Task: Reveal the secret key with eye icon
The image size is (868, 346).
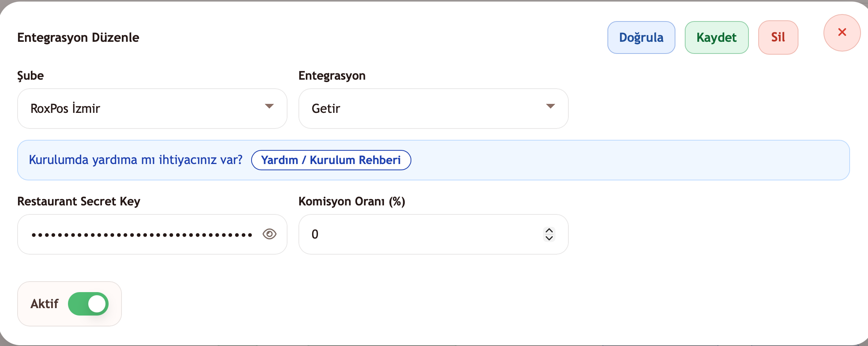Action: point(270,234)
